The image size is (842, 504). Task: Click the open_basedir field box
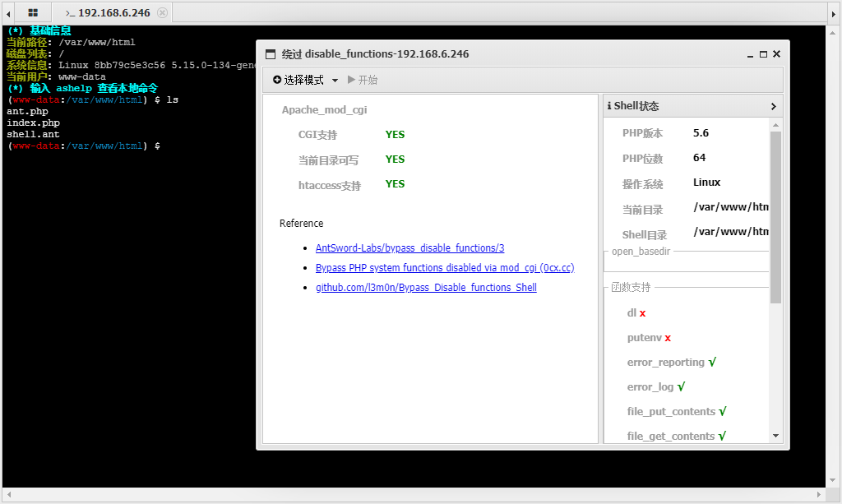686,262
